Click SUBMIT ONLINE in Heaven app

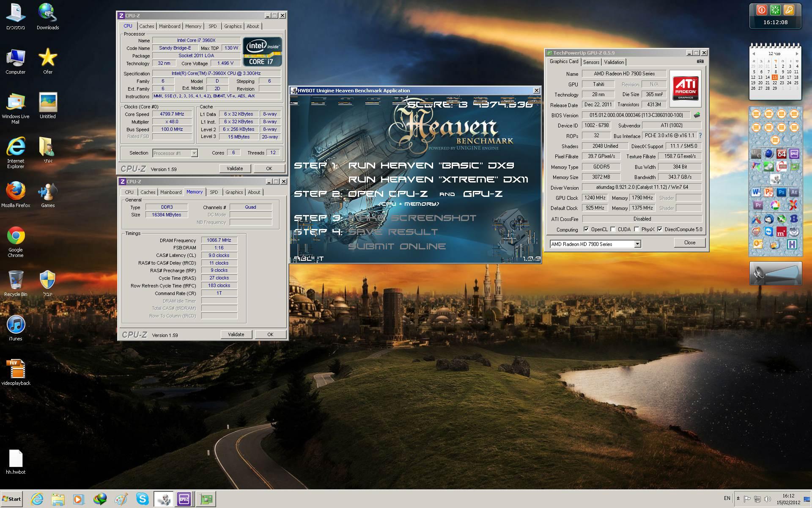(397, 246)
